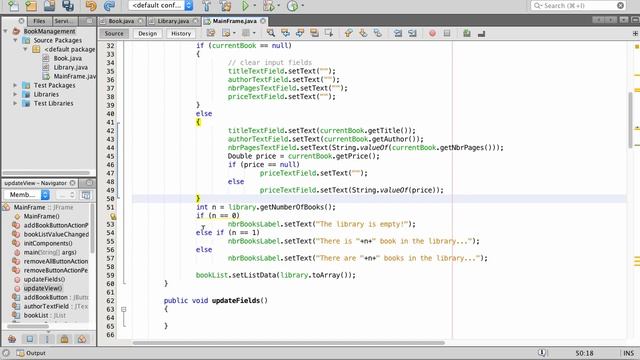Click the Last Edit icon beside History
The image size is (640, 360).
tap(211, 33)
